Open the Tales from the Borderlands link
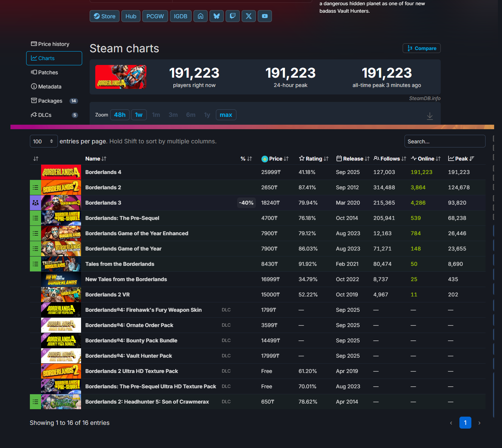 (x=120, y=264)
